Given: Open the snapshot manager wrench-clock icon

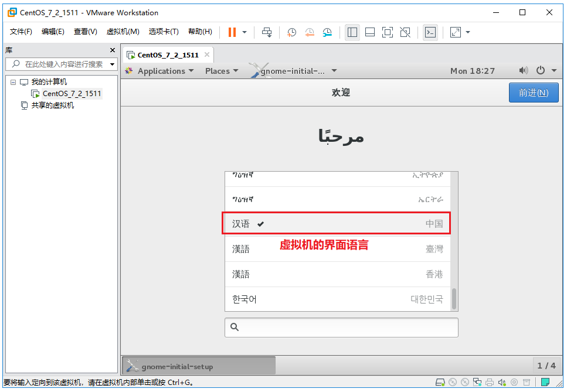Looking at the screenshot, I should point(327,32).
